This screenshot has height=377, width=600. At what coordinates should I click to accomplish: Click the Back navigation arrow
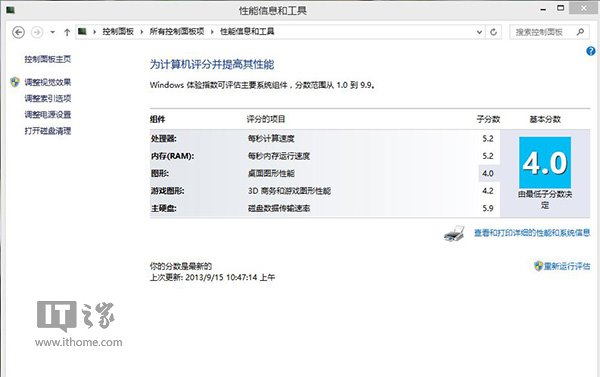[x=18, y=32]
